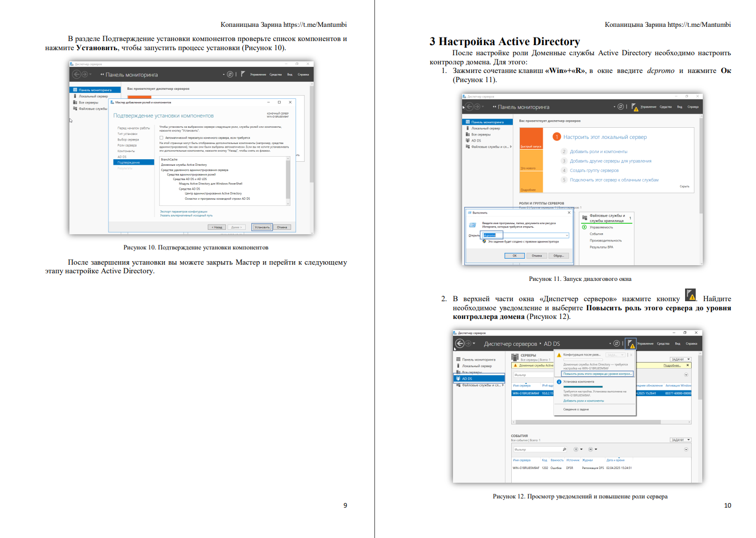Open Управление menu in Figure 10

(258, 75)
